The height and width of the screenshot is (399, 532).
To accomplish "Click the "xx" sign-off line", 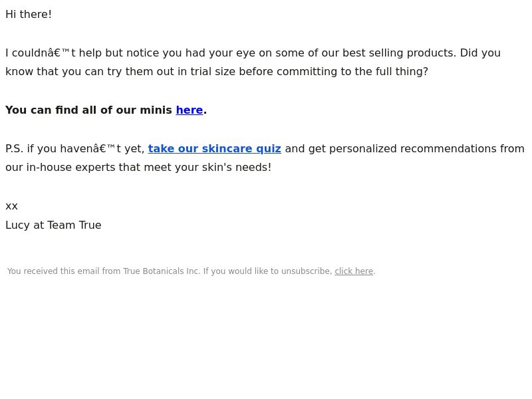I will pyautogui.click(x=11, y=206).
